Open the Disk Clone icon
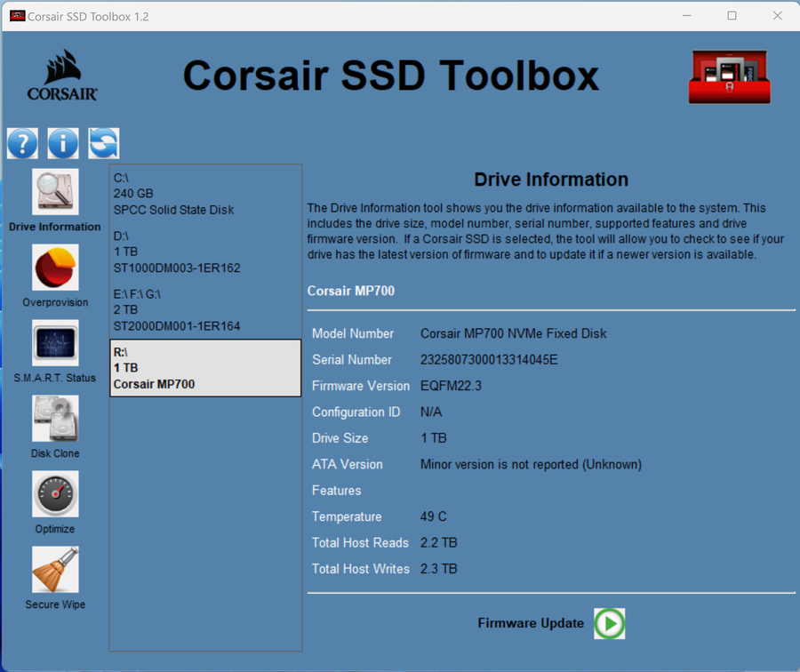The image size is (800, 672). [55, 419]
